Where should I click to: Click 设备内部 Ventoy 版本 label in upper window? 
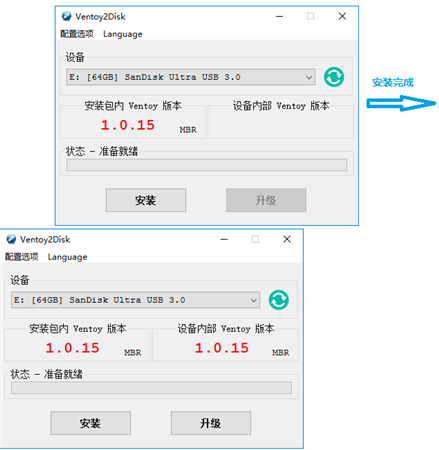[281, 106]
